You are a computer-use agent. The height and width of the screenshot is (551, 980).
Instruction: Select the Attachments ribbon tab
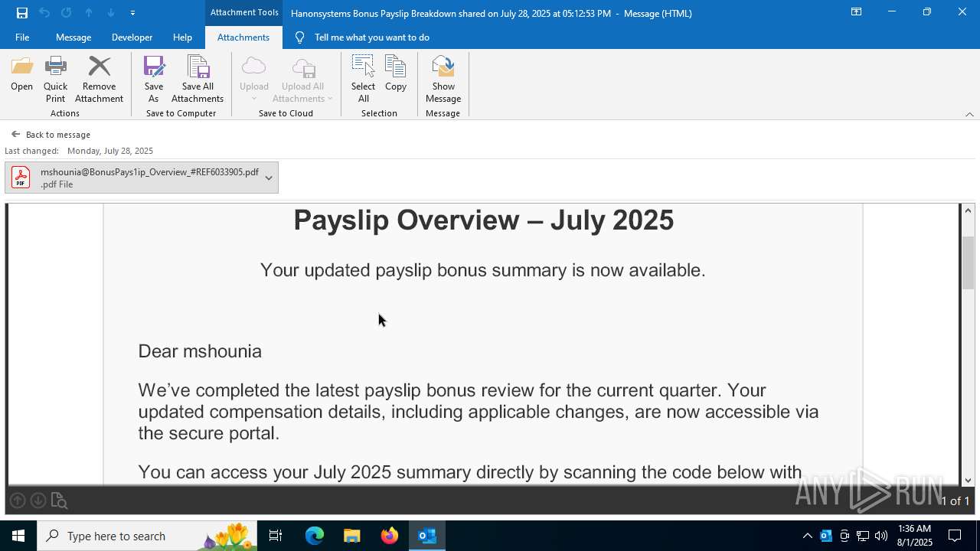(x=243, y=37)
